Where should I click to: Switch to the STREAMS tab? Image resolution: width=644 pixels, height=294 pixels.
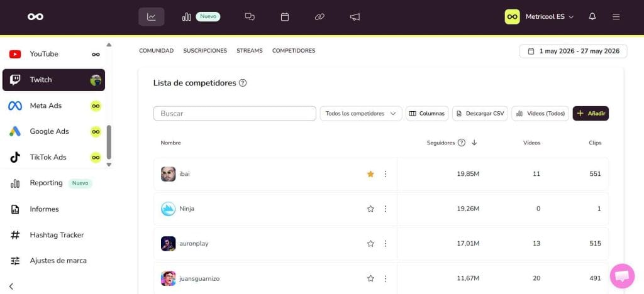click(x=249, y=51)
